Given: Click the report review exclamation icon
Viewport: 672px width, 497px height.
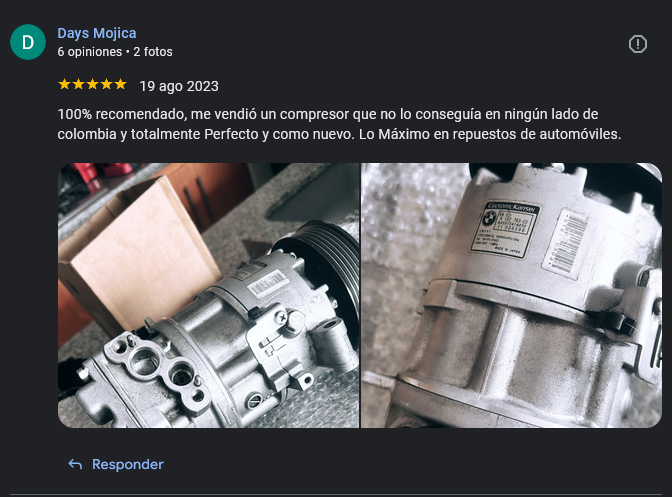Looking at the screenshot, I should coord(638,44).
